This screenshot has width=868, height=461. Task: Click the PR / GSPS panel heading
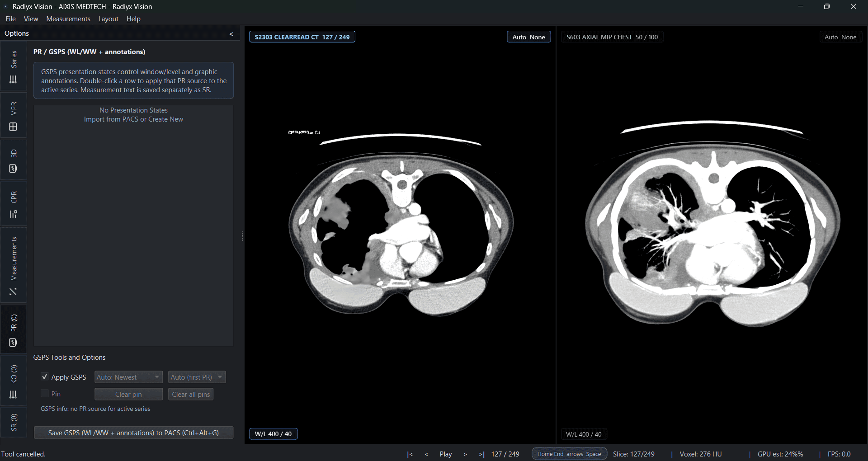(x=89, y=52)
